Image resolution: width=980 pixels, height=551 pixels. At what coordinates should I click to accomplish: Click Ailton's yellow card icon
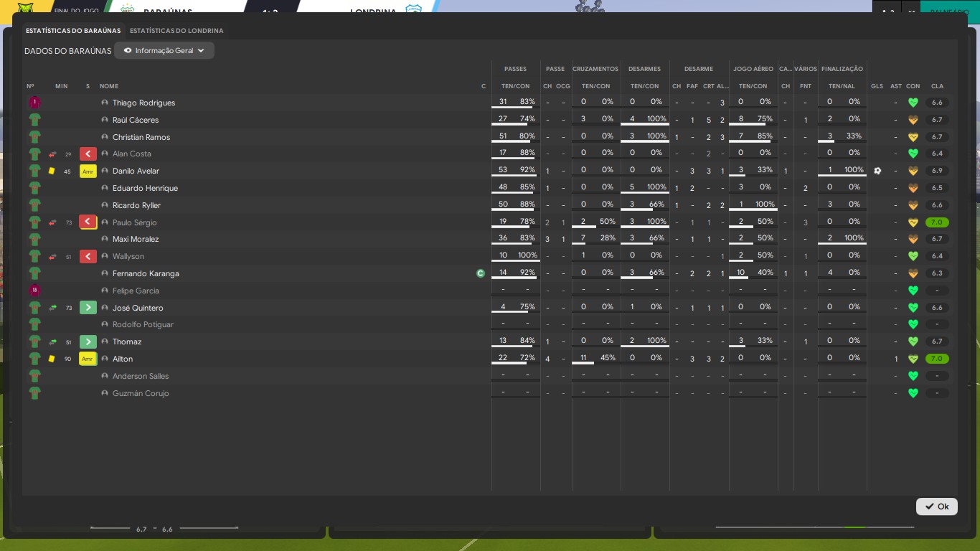point(52,359)
